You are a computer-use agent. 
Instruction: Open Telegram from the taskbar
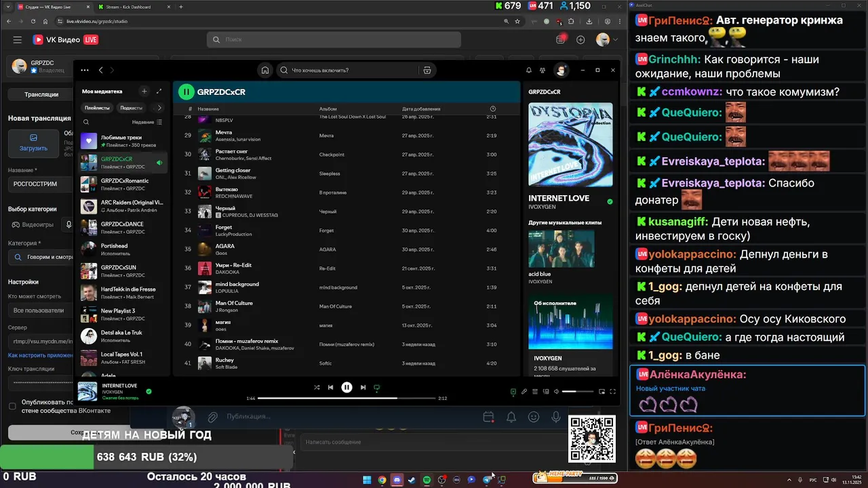click(486, 480)
